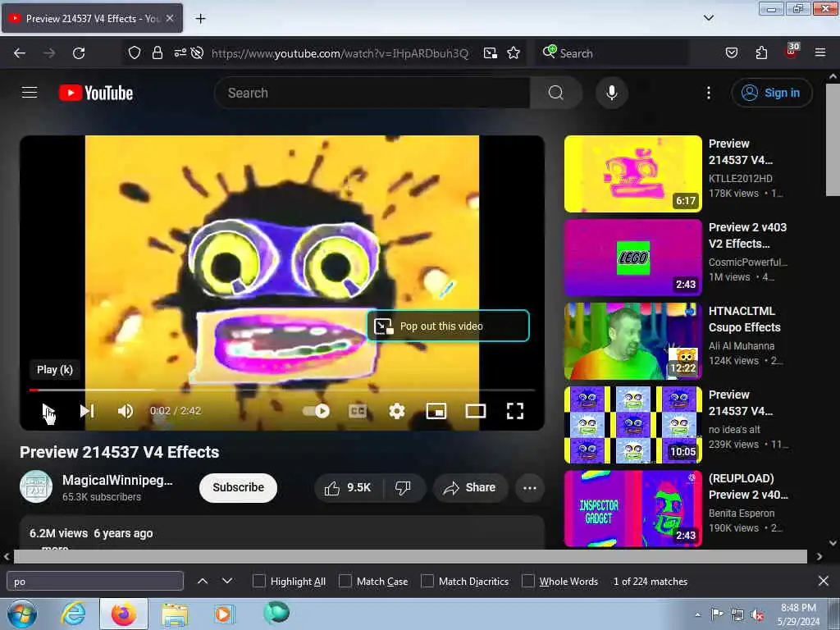The height and width of the screenshot is (630, 840).
Task: Enable miniplayer mode icon
Action: (x=436, y=411)
